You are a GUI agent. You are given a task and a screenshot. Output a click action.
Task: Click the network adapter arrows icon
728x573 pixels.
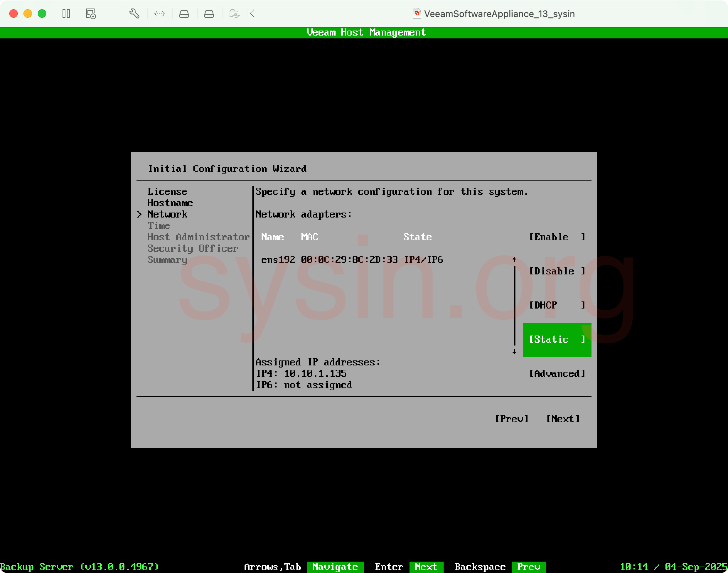pos(160,14)
